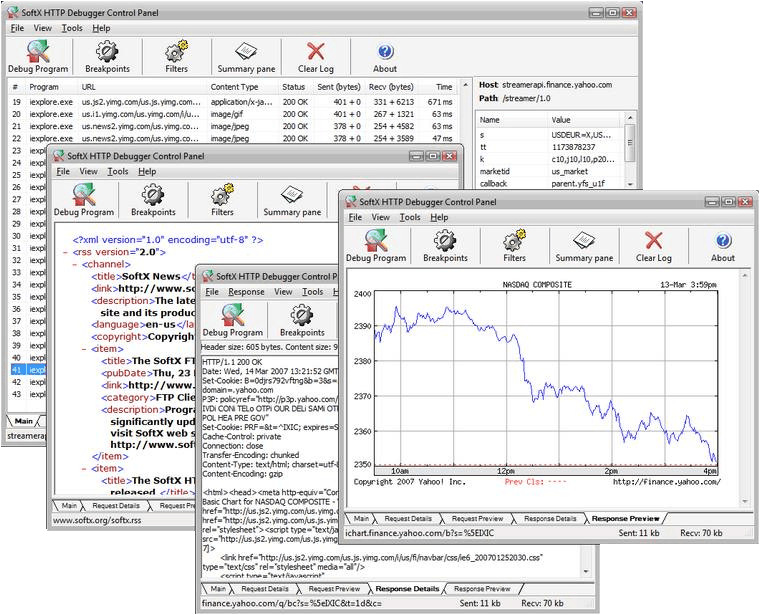The width and height of the screenshot is (760, 615).
Task: Open Tools menu in NASDAQ chart window
Action: (410, 217)
